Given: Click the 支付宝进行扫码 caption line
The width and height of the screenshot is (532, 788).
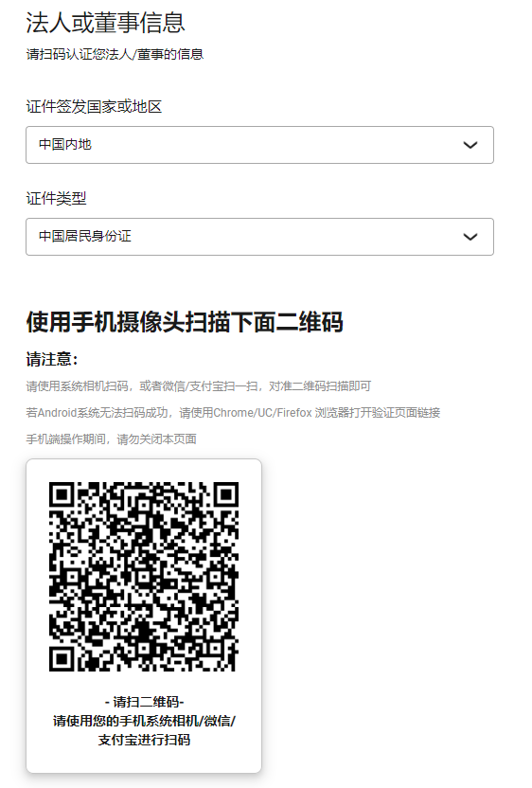Looking at the screenshot, I should point(144,740).
